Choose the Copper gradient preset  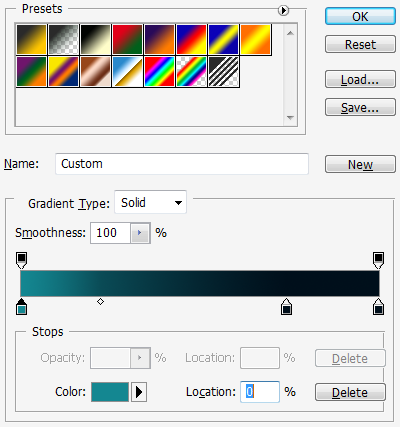pyautogui.click(x=95, y=72)
